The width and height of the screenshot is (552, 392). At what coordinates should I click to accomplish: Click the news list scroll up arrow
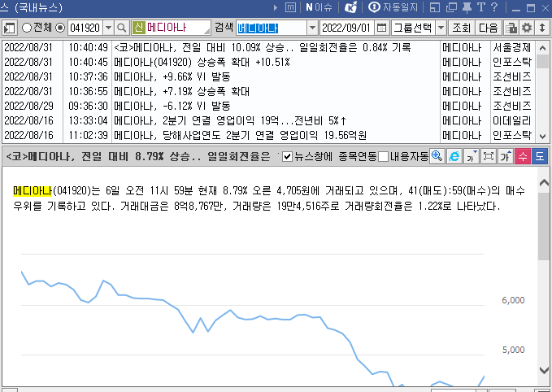(542, 47)
